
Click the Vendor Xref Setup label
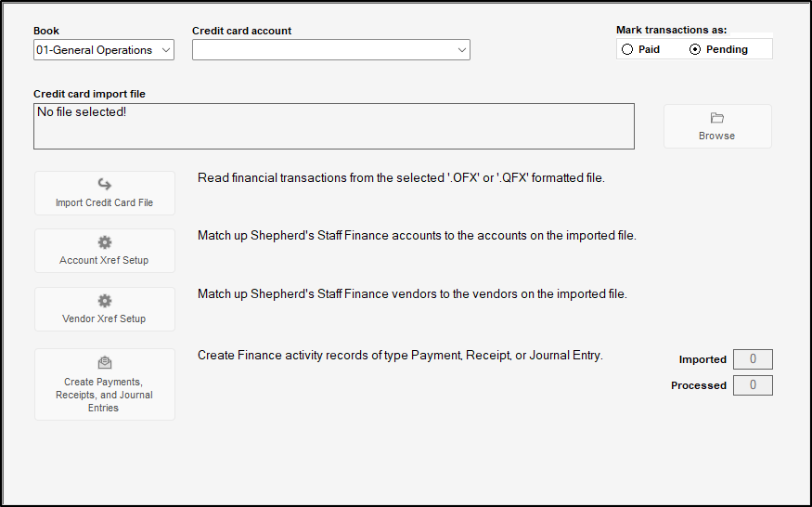tap(105, 318)
